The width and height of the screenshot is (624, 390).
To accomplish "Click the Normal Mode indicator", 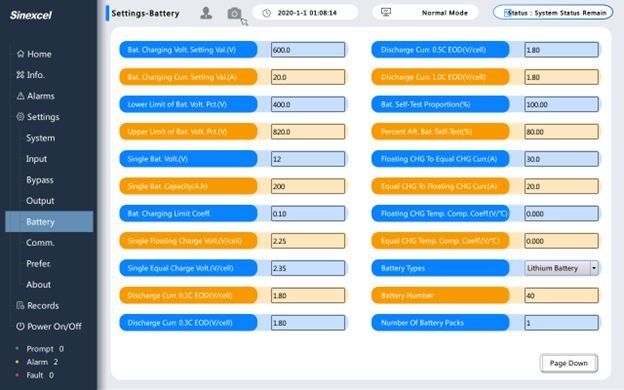I will [425, 13].
